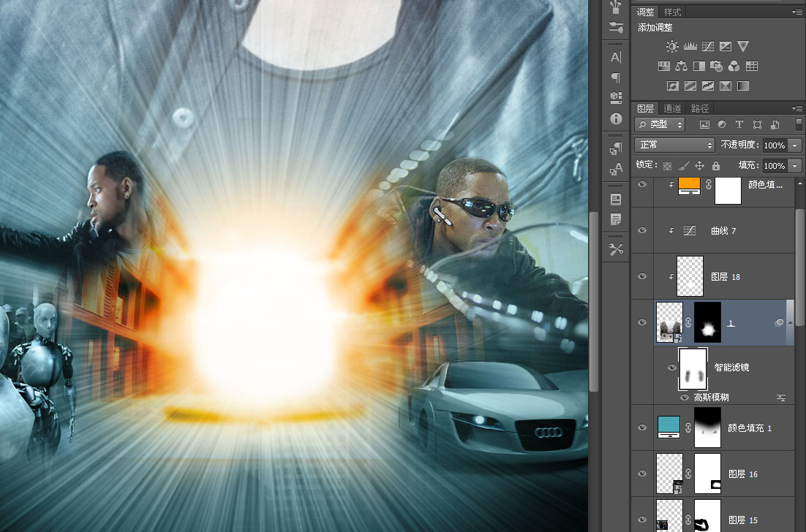Open the Brush Presets panel icon
Screen dimensions: 806x532
coord(616,27)
